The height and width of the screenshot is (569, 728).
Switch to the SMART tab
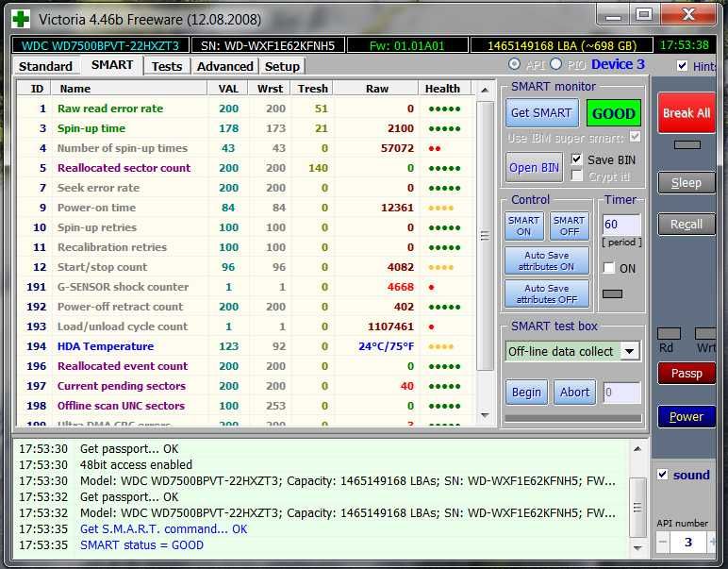(112, 65)
